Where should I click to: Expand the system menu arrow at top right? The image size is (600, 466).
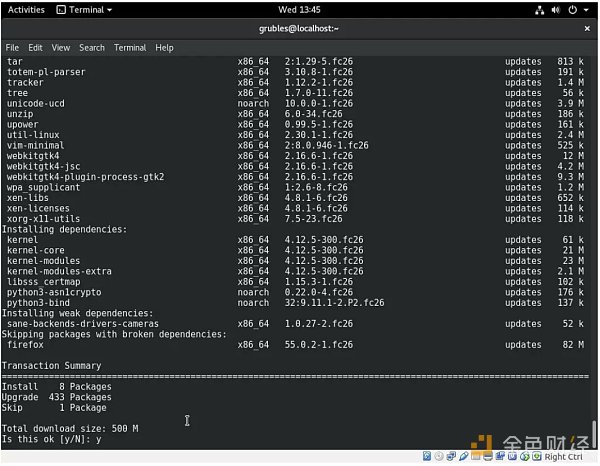[x=585, y=9]
